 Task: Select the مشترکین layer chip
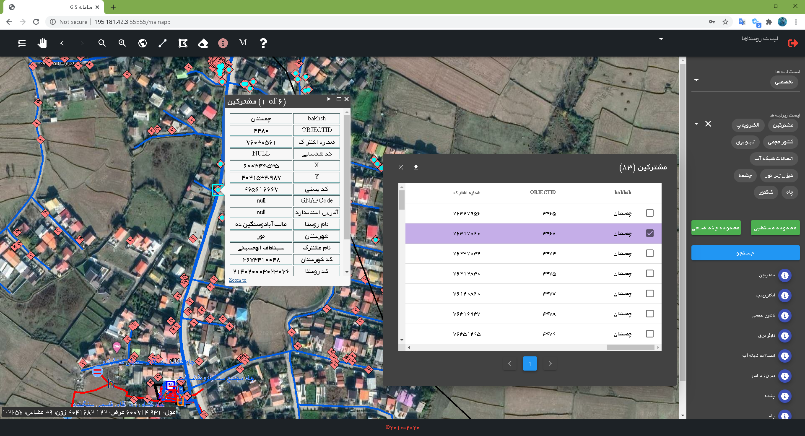(x=783, y=125)
